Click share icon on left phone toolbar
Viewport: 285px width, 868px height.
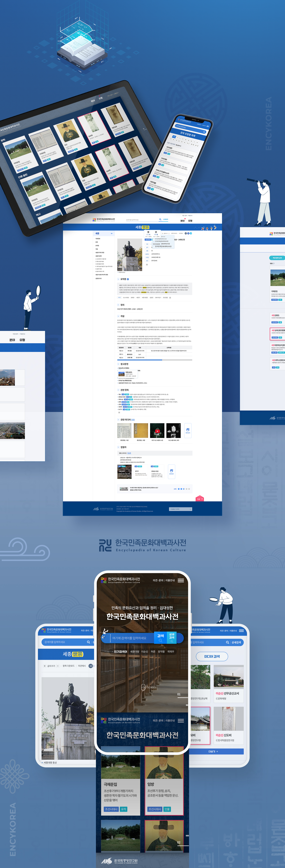click(91, 666)
